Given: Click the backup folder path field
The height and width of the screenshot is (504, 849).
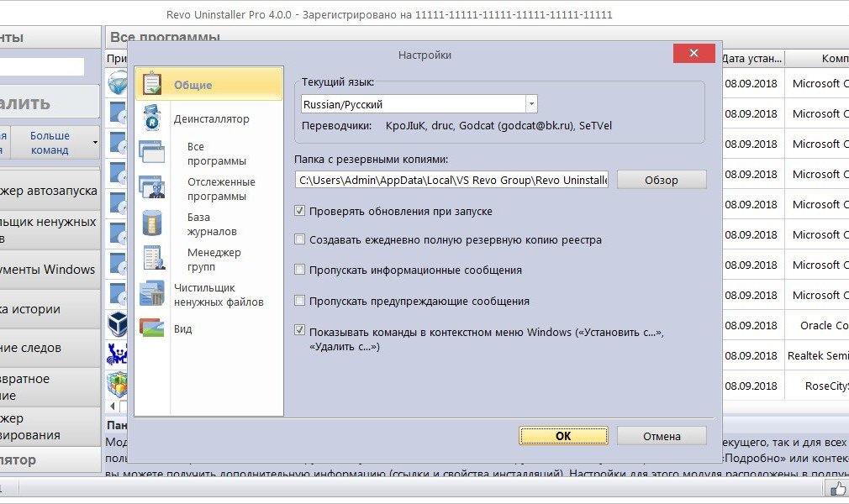Looking at the screenshot, I should [451, 180].
